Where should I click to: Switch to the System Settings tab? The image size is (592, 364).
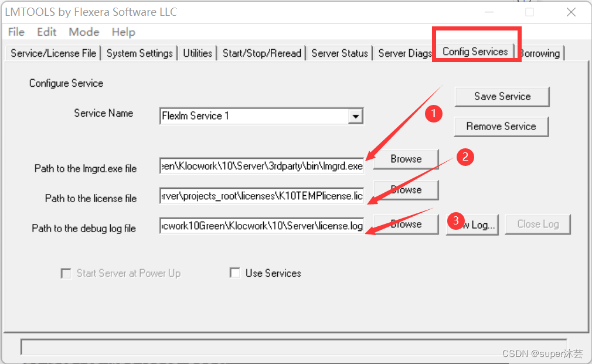click(x=140, y=53)
